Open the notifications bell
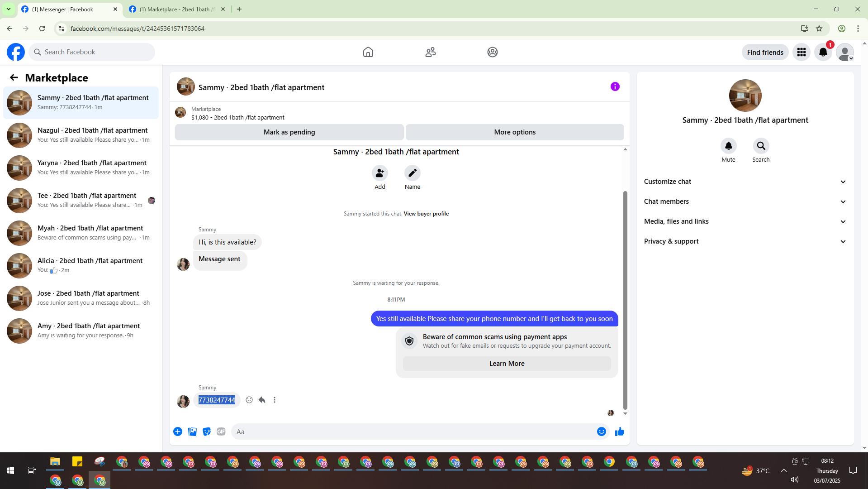The height and width of the screenshot is (489, 868). pos(823,52)
